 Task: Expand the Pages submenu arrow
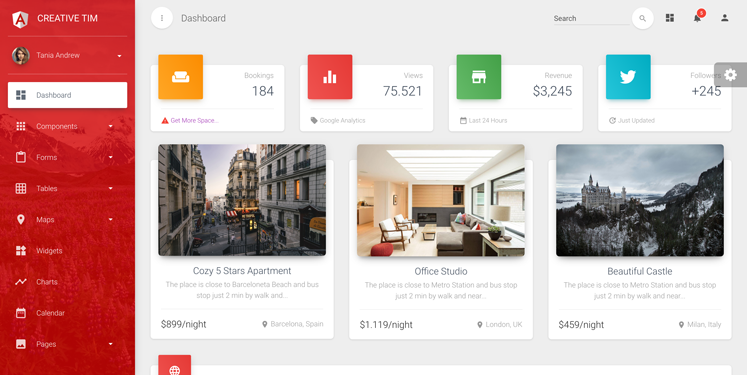pyautogui.click(x=111, y=344)
